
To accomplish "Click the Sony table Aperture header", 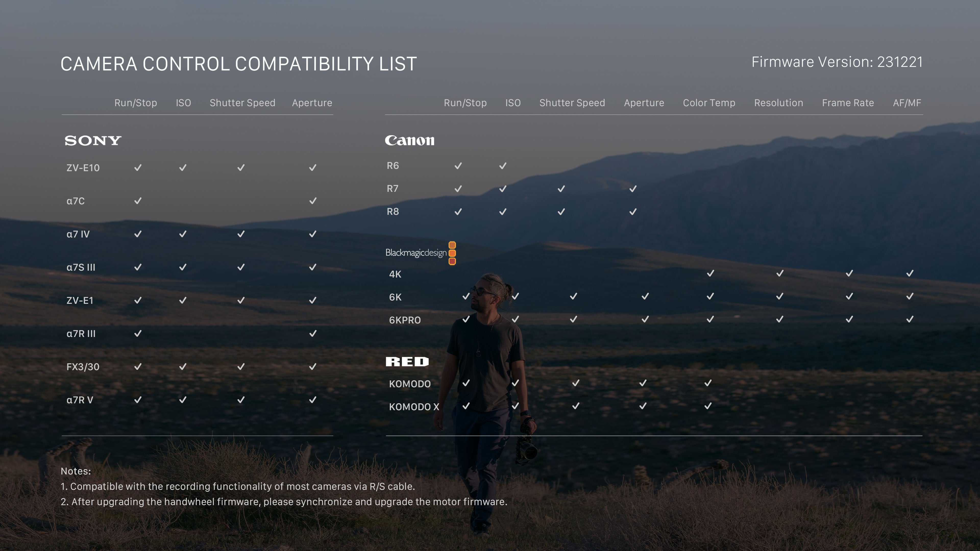I will coord(312,103).
